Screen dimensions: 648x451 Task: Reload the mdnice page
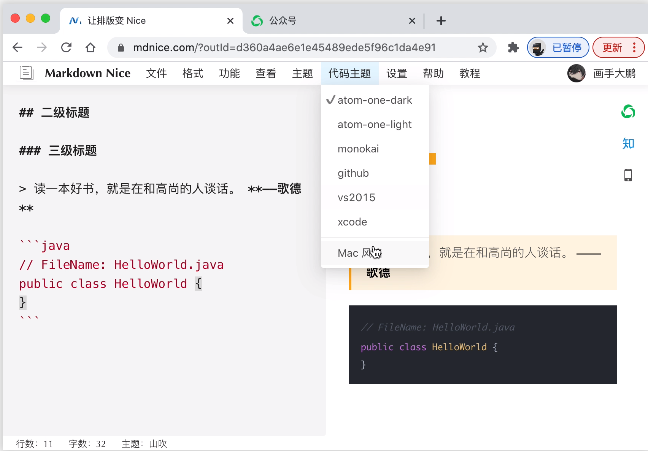click(x=66, y=48)
